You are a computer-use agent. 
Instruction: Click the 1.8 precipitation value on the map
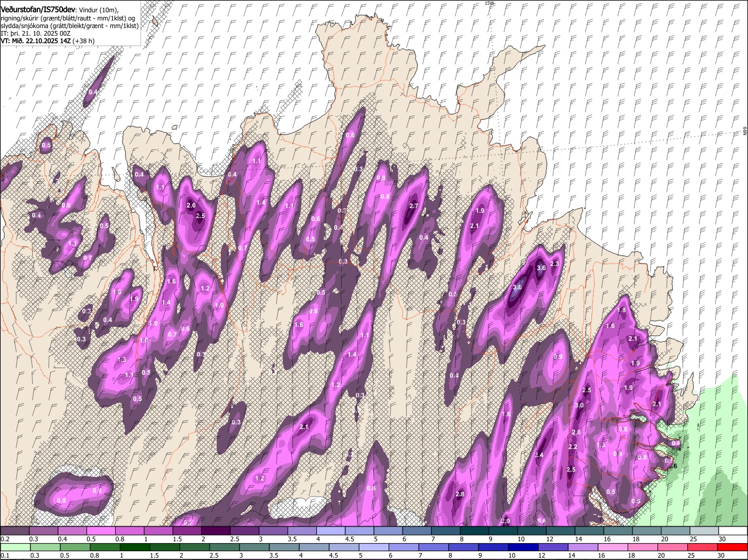pos(622,310)
